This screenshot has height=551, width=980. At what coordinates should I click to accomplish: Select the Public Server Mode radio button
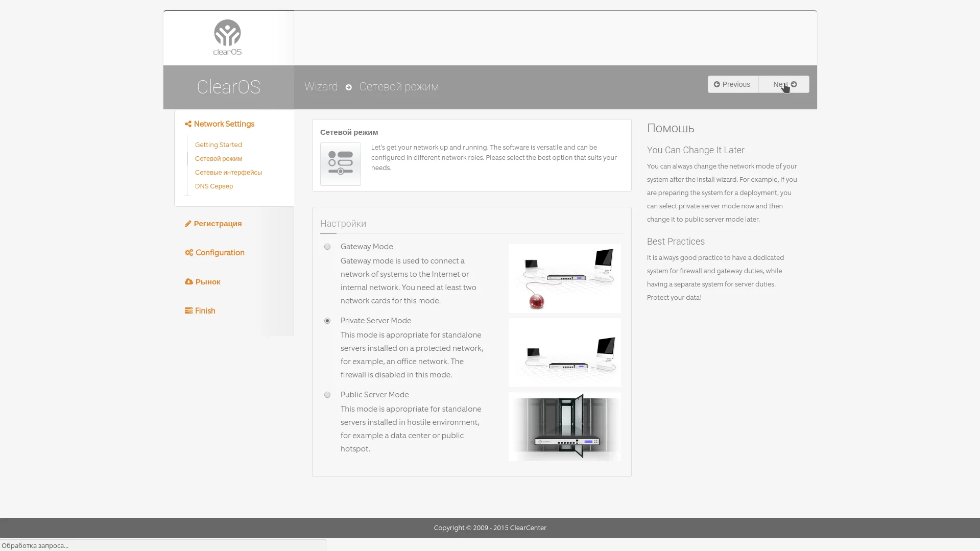pos(327,395)
